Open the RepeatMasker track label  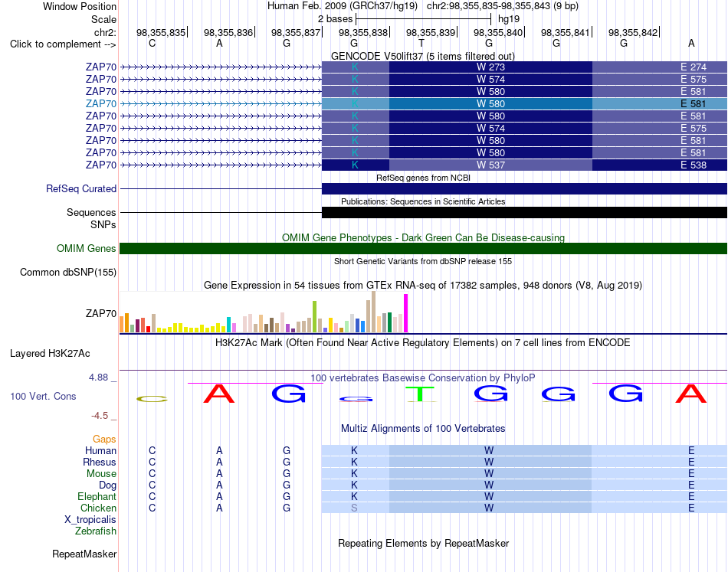point(84,554)
